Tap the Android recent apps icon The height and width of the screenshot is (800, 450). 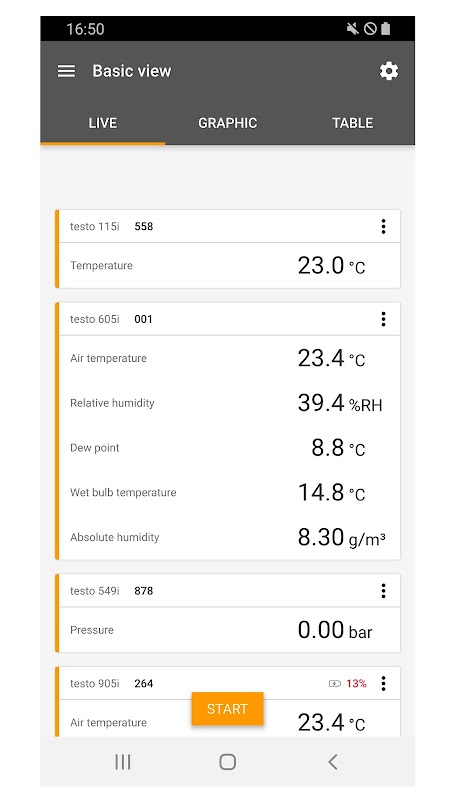point(122,762)
